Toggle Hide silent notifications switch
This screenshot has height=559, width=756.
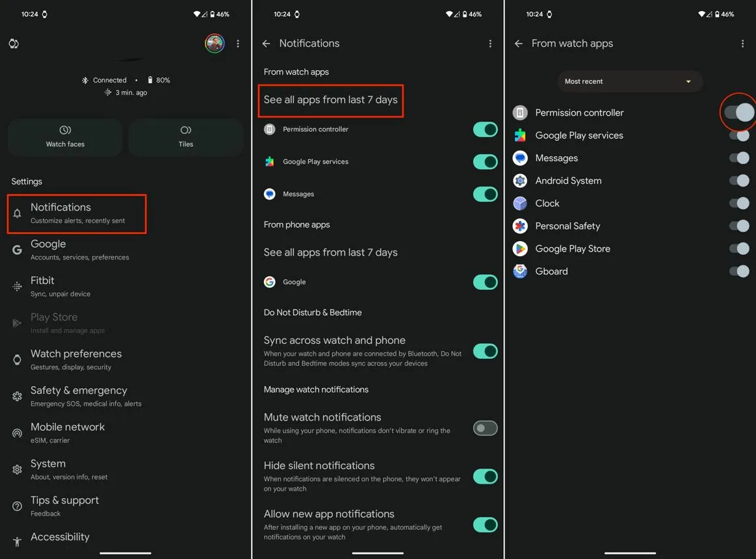click(x=485, y=476)
